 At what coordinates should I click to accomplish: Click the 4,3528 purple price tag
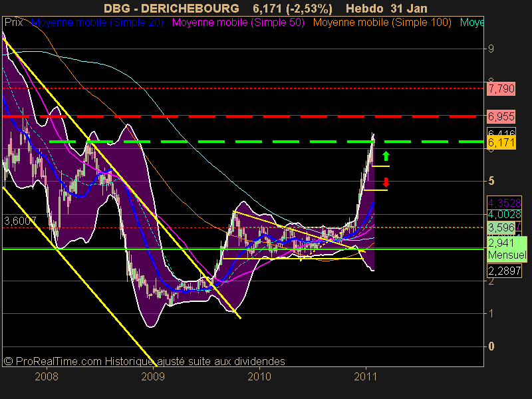pos(504,203)
